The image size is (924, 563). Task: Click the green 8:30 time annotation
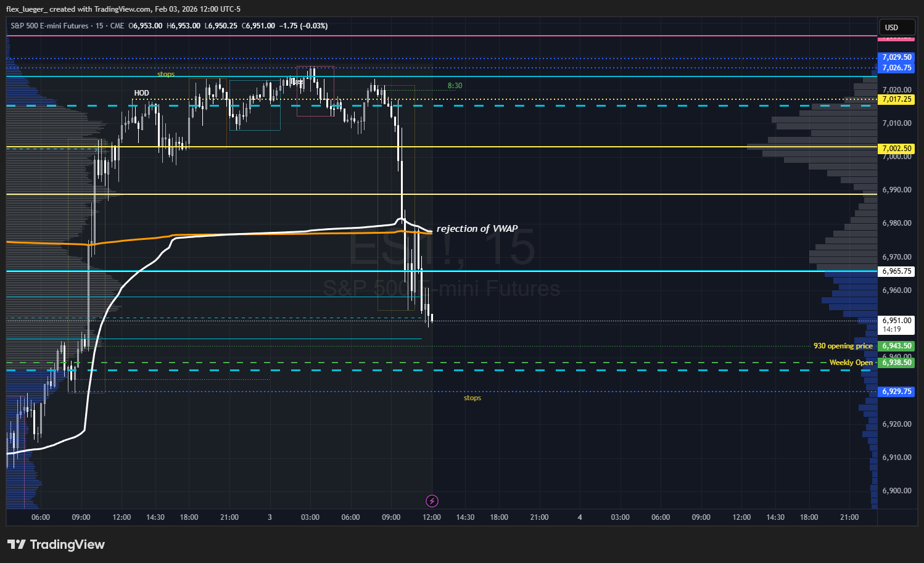coord(455,86)
